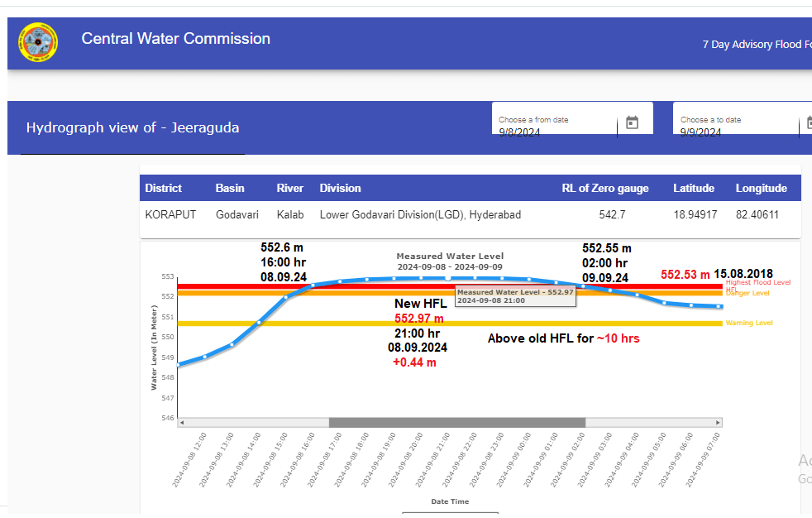Toggle the Highest Flood Level legend label

(x=758, y=282)
